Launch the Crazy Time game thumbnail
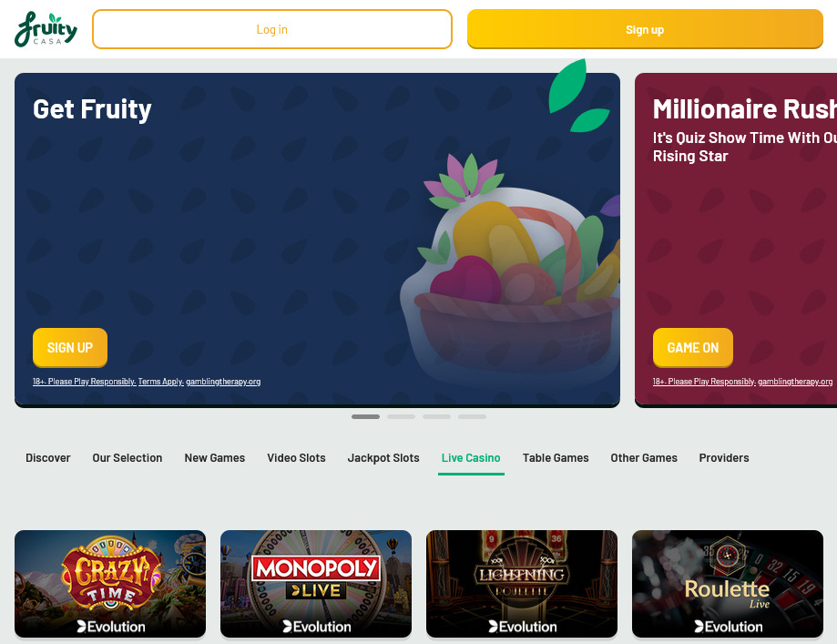Screen dimensions: 837x644 pos(110,584)
